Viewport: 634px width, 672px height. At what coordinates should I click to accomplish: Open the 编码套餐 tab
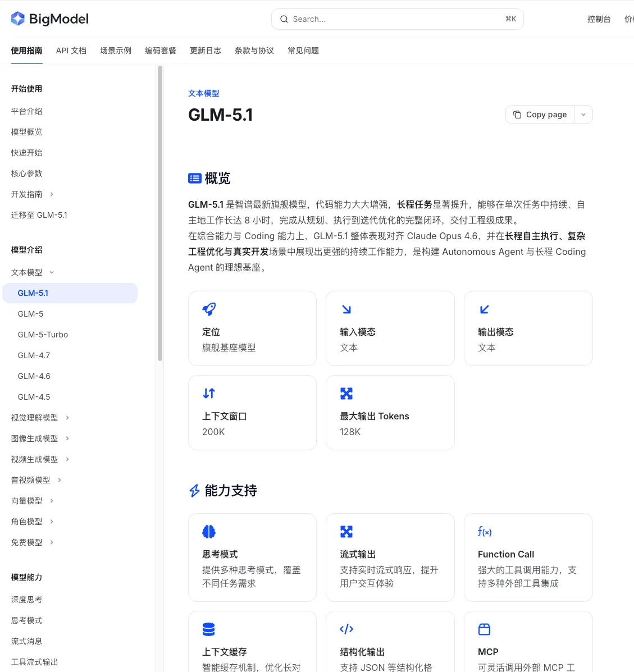point(161,51)
